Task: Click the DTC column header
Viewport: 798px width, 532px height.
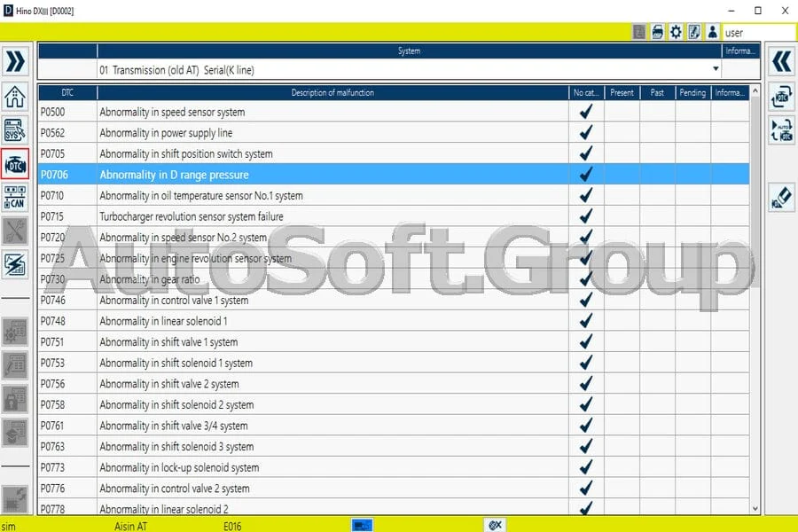Action: click(x=67, y=92)
